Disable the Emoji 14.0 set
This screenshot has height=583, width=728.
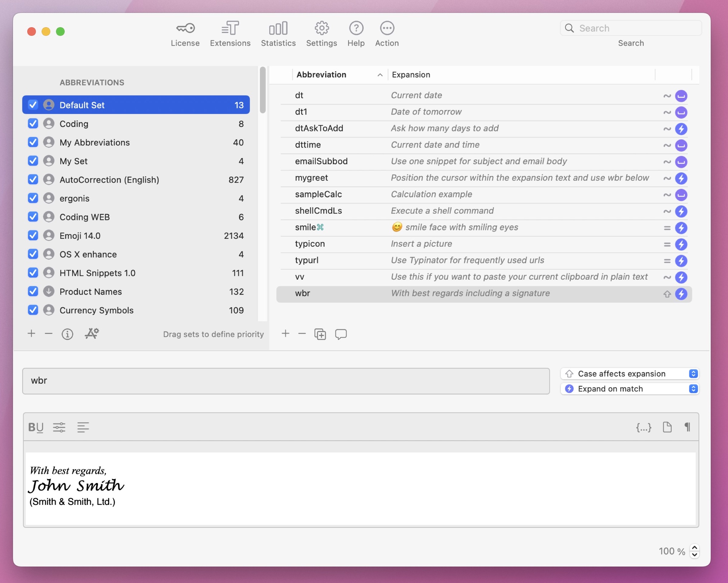click(33, 235)
